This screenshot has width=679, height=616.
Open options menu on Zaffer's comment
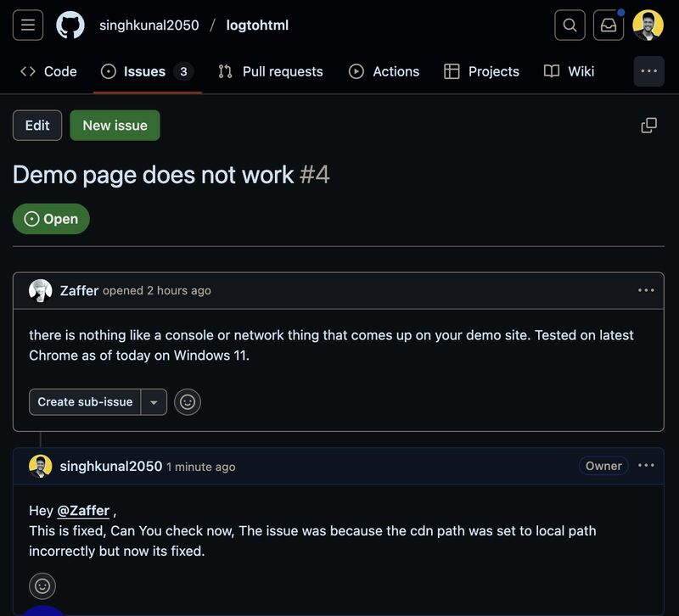(646, 290)
